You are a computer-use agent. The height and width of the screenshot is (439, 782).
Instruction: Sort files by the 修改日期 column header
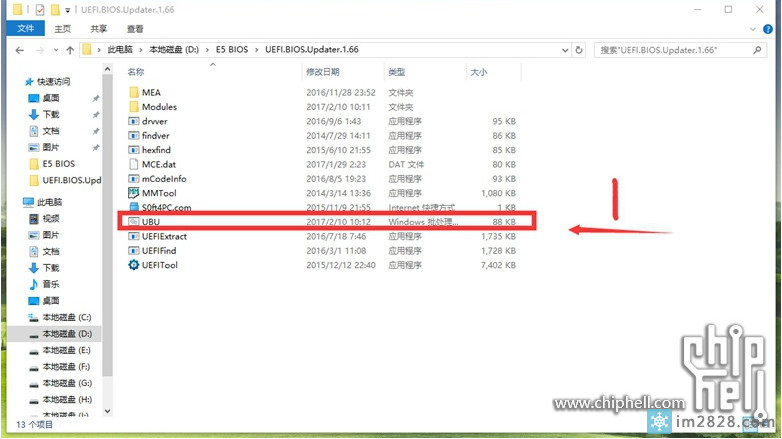coord(322,72)
